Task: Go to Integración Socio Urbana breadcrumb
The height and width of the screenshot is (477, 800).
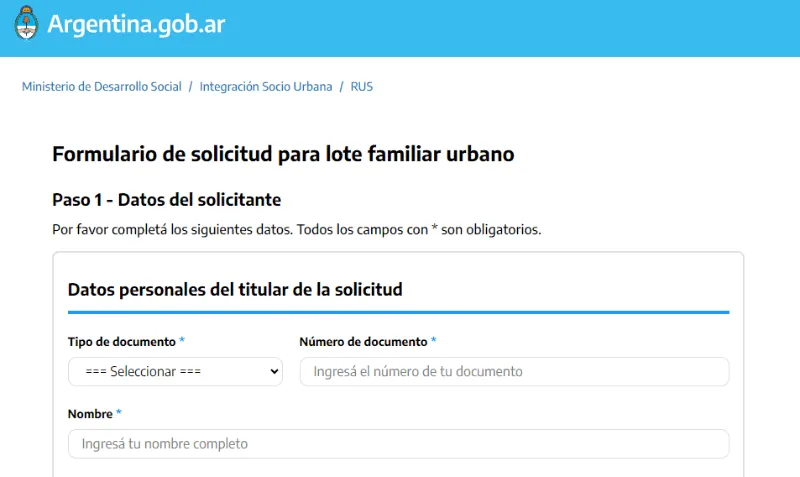Action: tap(266, 87)
